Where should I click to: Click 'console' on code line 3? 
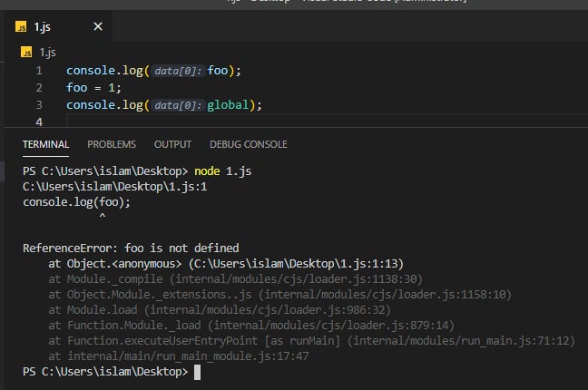pos(91,105)
